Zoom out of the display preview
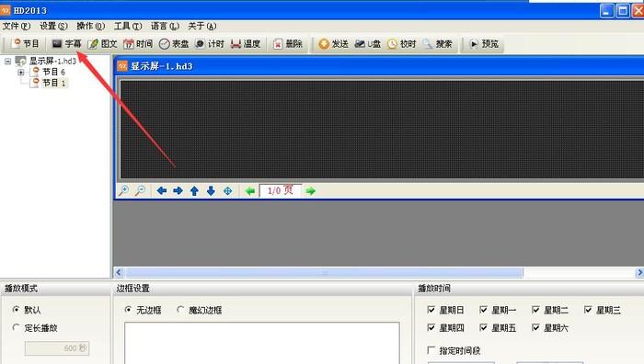 tap(141, 190)
